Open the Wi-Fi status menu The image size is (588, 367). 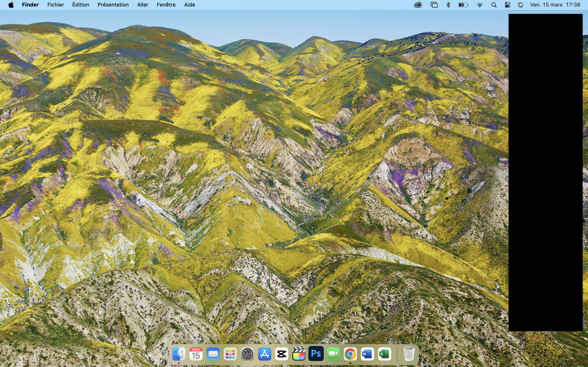pos(480,5)
